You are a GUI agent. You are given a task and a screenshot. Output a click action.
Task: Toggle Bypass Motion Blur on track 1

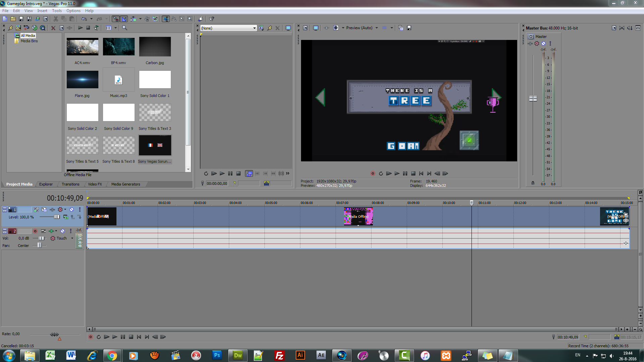(36, 209)
